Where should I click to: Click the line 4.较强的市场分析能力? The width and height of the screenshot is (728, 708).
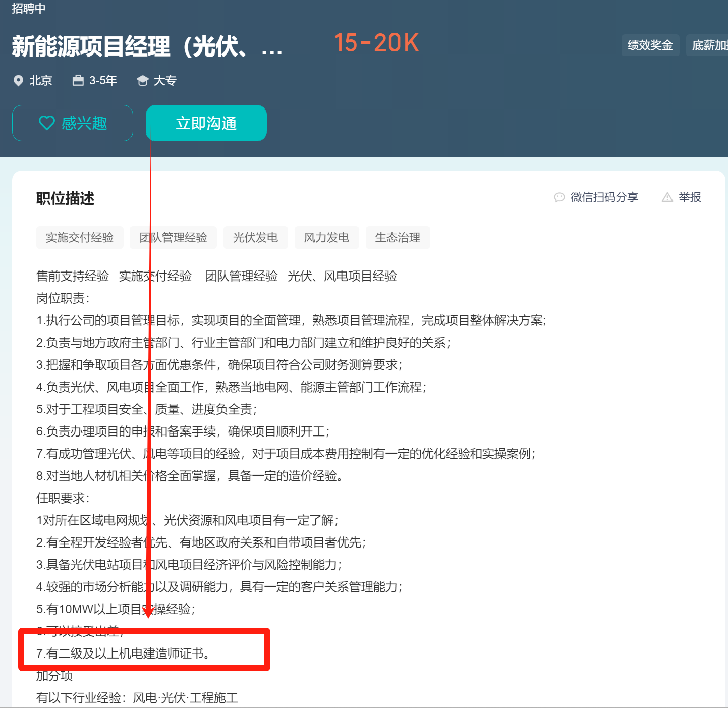click(x=219, y=587)
